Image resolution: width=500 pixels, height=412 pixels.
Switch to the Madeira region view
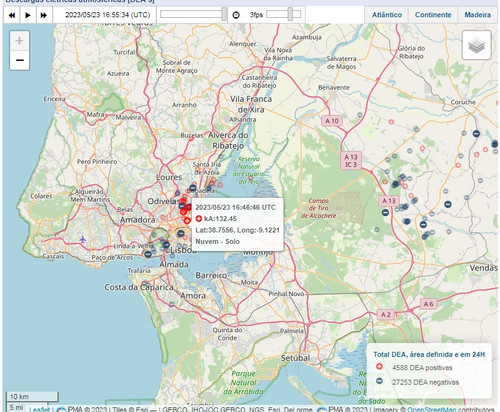(x=477, y=15)
